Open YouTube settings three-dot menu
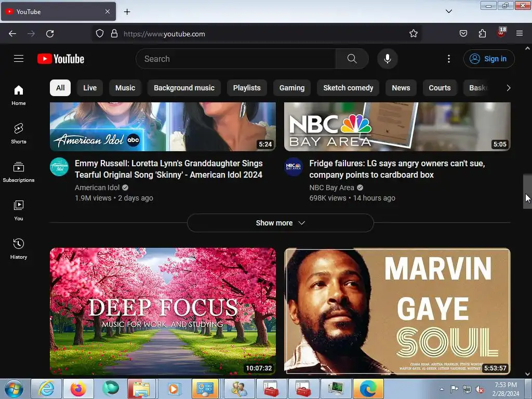This screenshot has height=399, width=532. click(448, 59)
